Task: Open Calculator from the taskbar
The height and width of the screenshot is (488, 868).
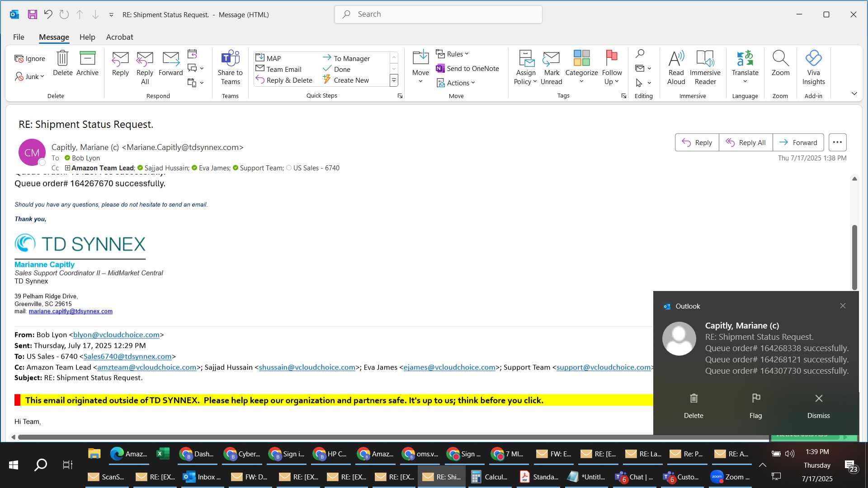Action: (x=490, y=477)
